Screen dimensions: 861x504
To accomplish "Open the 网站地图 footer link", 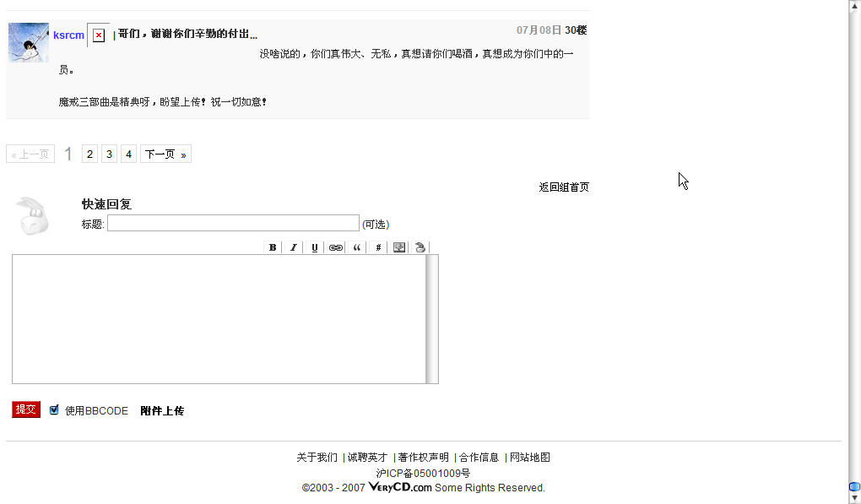I will (x=530, y=458).
